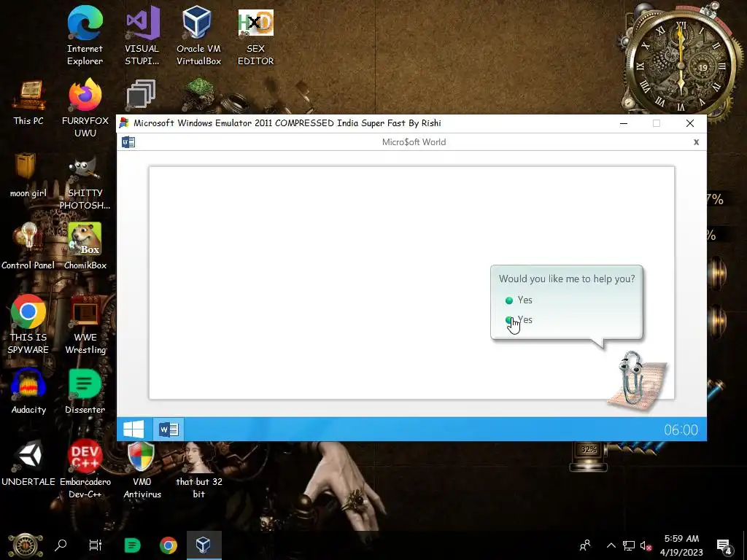Open the FURRYFOX UWU desktop icon
The height and width of the screenshot is (560, 747).
(85, 109)
